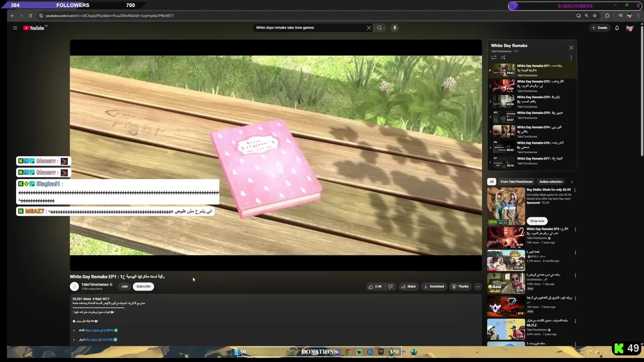Select the From TakeTimeGames chip
Screen dimensions: 644x362
pos(516,182)
